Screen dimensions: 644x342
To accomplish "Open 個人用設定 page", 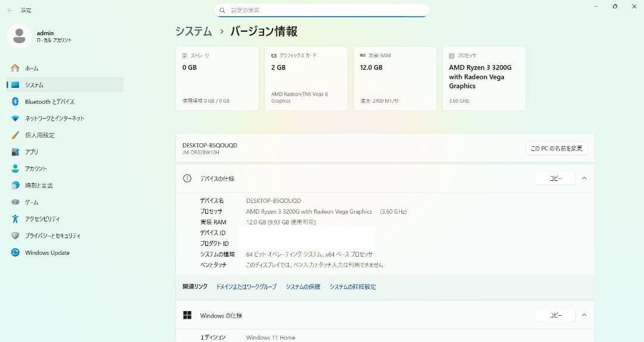I will tap(66, 135).
